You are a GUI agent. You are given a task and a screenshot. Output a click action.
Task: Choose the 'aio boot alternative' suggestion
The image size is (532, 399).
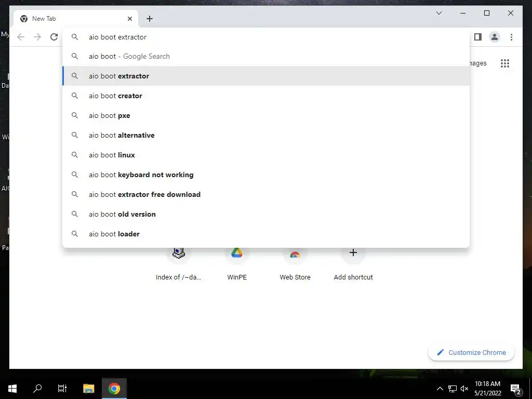click(266, 135)
